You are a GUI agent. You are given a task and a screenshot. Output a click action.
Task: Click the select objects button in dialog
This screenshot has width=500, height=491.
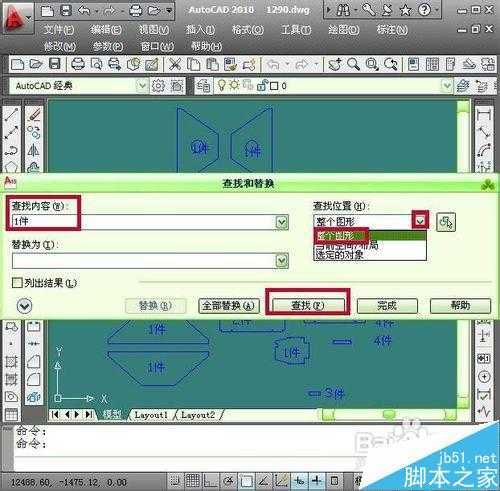pos(446,222)
